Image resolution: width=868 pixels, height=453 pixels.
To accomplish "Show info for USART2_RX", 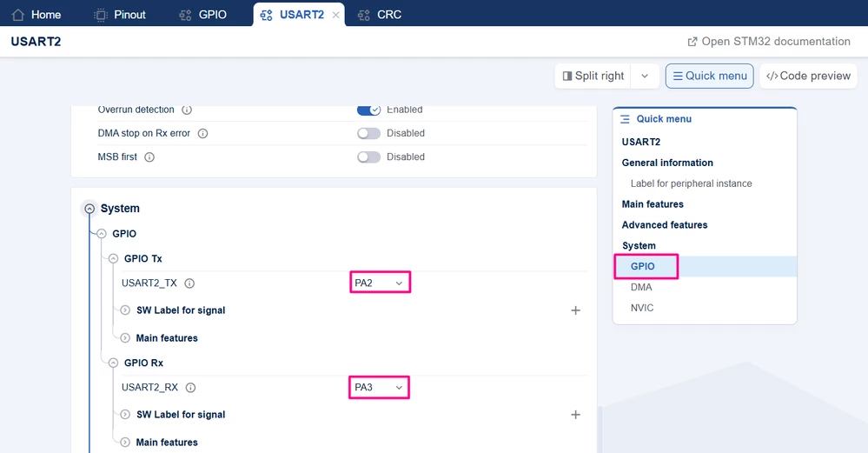I will point(190,388).
